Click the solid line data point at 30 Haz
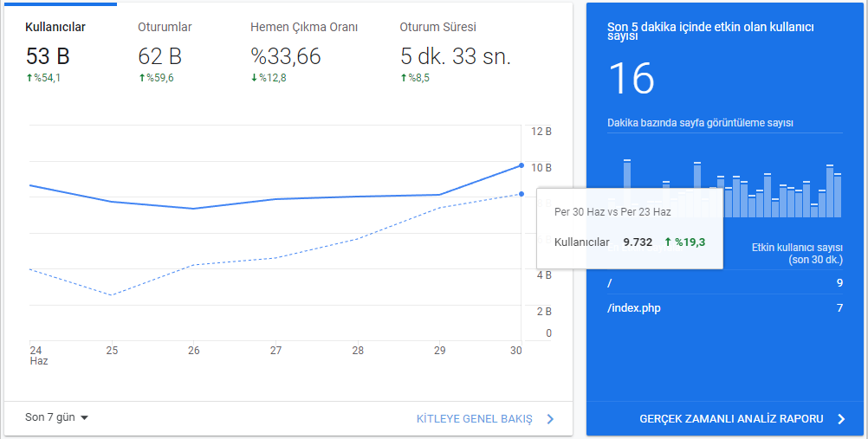This screenshot has width=868, height=439. point(521,165)
